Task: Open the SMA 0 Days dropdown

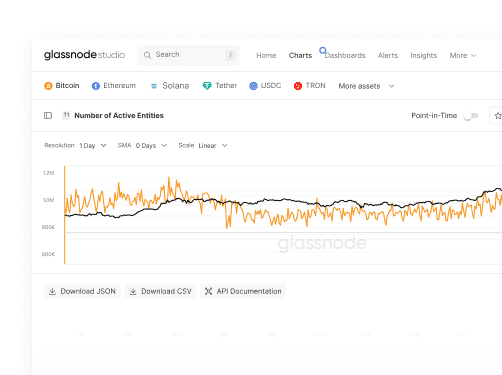Action: point(142,145)
